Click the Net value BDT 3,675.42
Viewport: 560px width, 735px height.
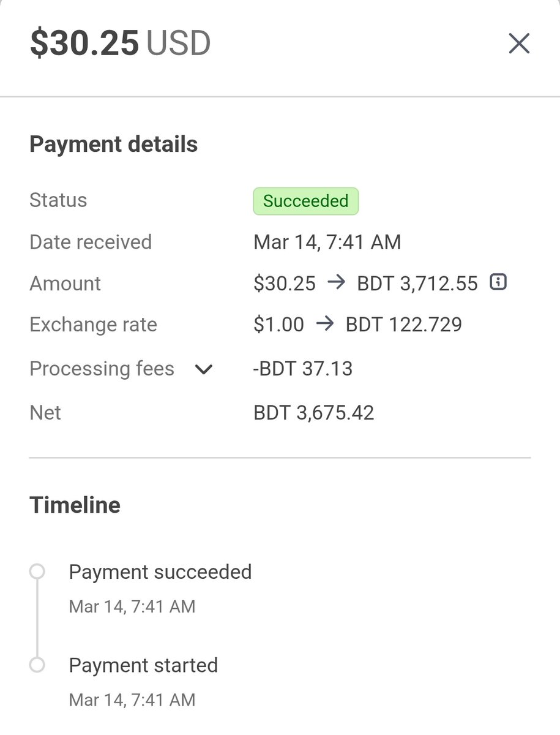(x=313, y=412)
